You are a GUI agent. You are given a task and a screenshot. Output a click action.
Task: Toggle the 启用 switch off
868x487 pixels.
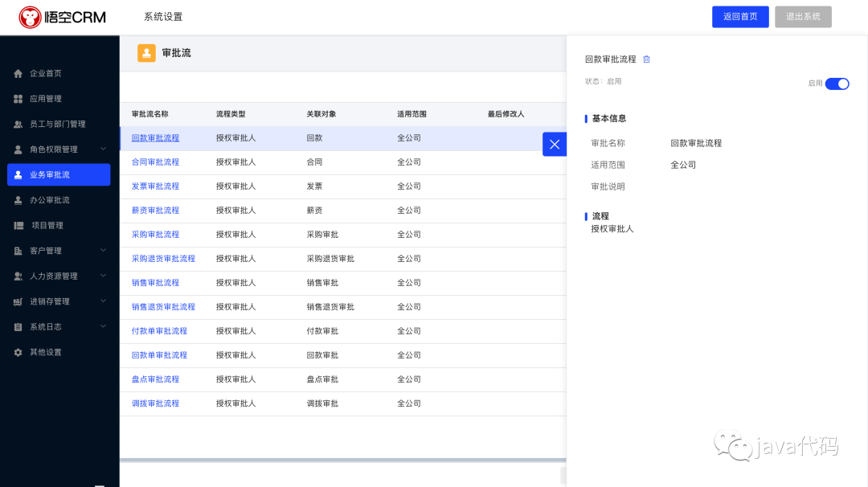pyautogui.click(x=837, y=84)
